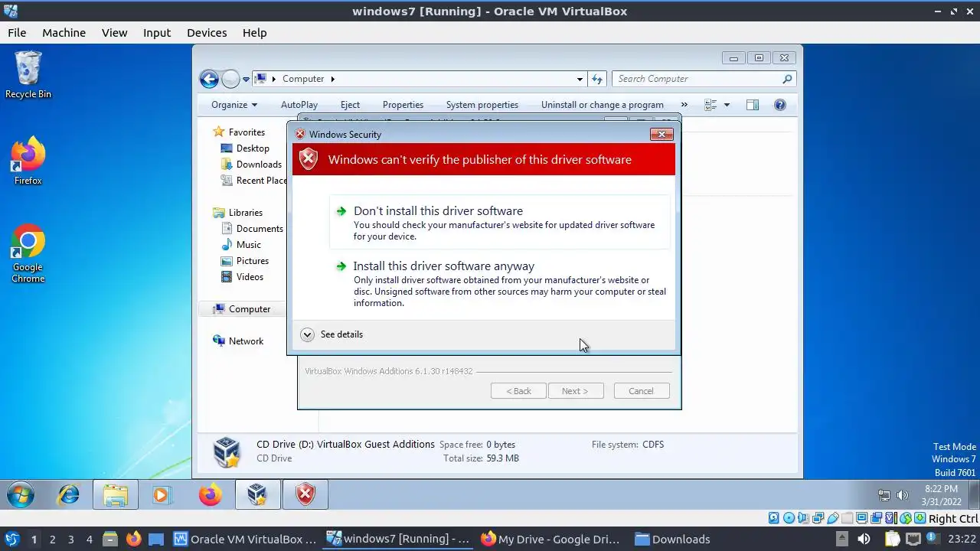The image size is (980, 551).
Task: Open the VirtualBox Input menu
Action: point(157,33)
